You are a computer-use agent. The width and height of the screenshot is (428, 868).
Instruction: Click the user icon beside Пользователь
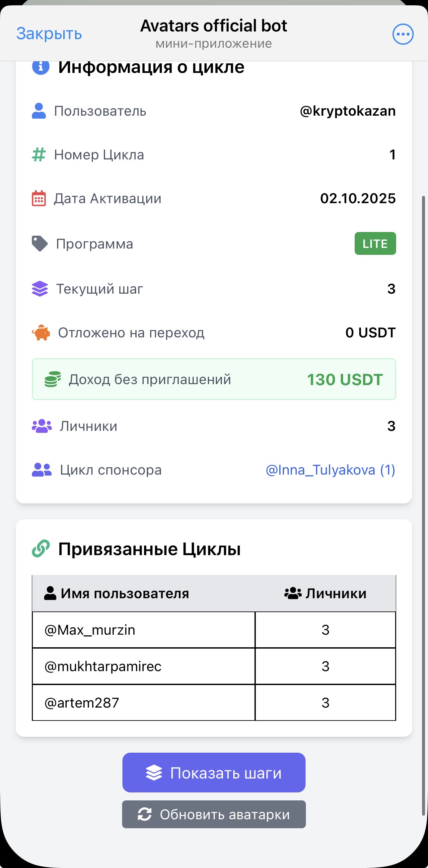click(x=39, y=111)
